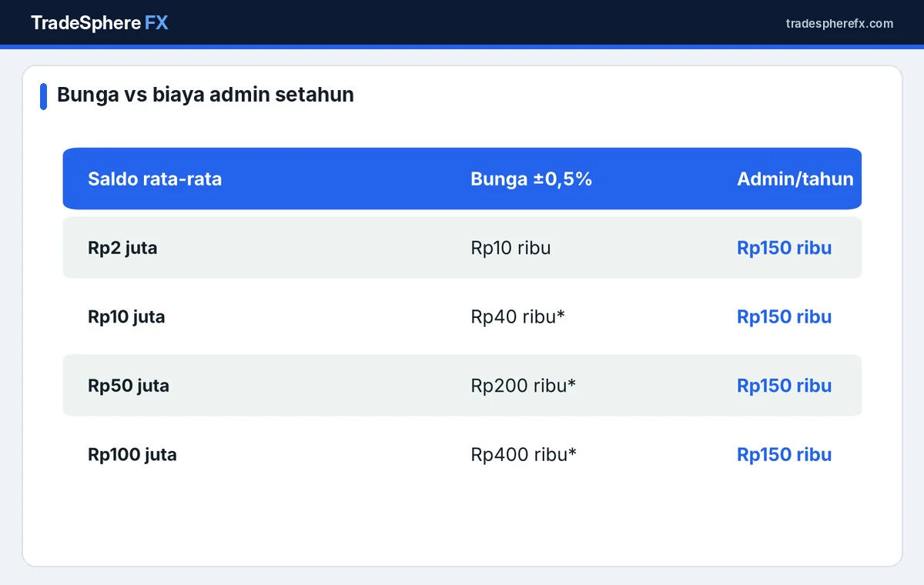Click the 'Saldo rata-rata' column header
Screen dimensions: 924x585
pyautogui.click(x=155, y=179)
